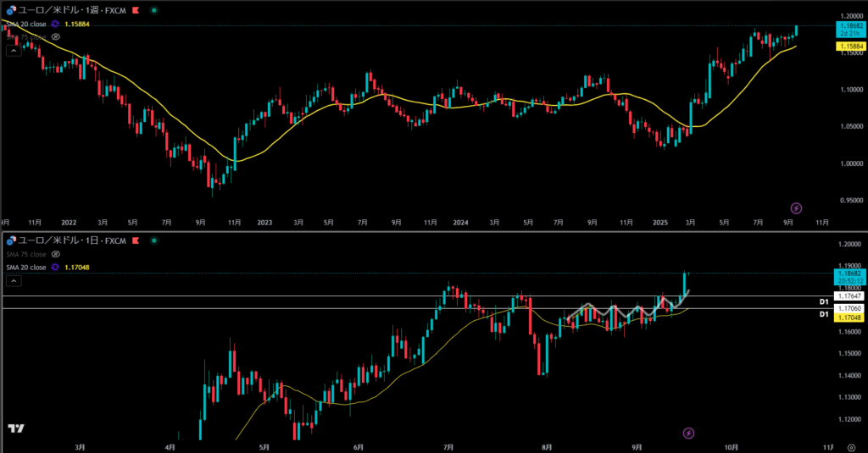The height and width of the screenshot is (453, 868).
Task: Click the green market status dot on daily chart
Action: coord(152,241)
